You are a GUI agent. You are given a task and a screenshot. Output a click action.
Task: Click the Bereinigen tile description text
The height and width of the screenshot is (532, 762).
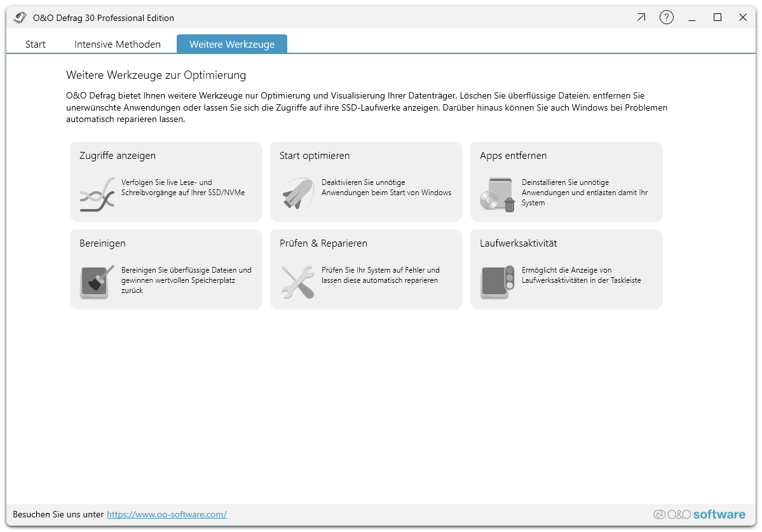(186, 280)
